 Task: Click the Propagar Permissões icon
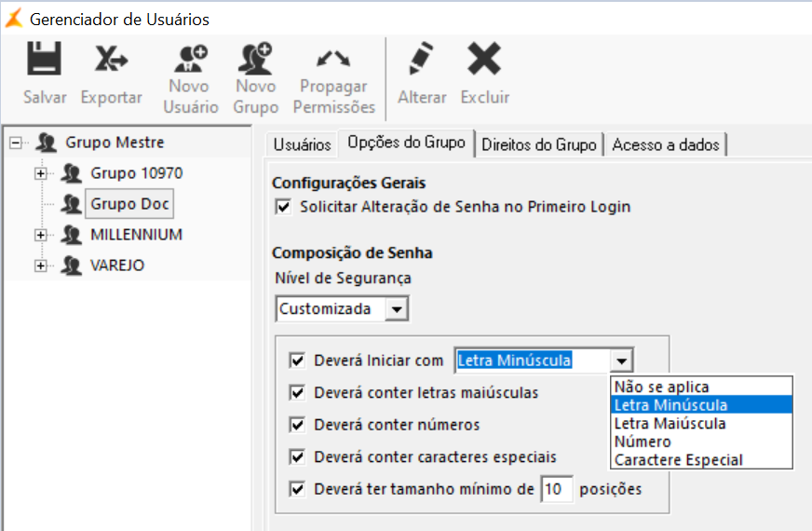tap(333, 61)
